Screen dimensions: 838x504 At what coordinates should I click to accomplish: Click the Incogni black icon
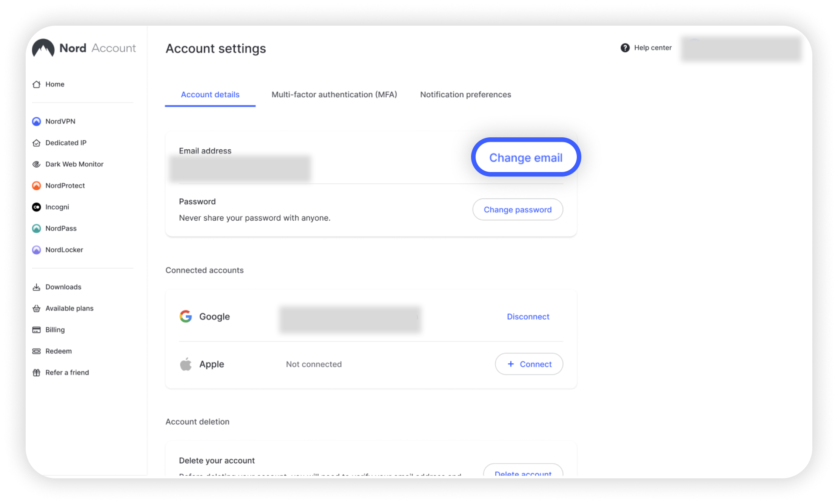(37, 207)
